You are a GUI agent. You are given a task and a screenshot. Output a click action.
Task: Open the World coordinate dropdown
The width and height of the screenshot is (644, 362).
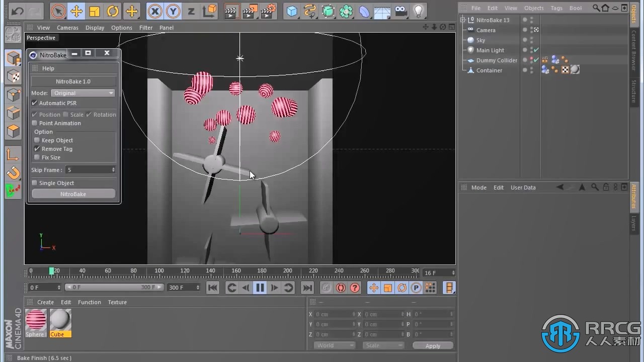335,345
